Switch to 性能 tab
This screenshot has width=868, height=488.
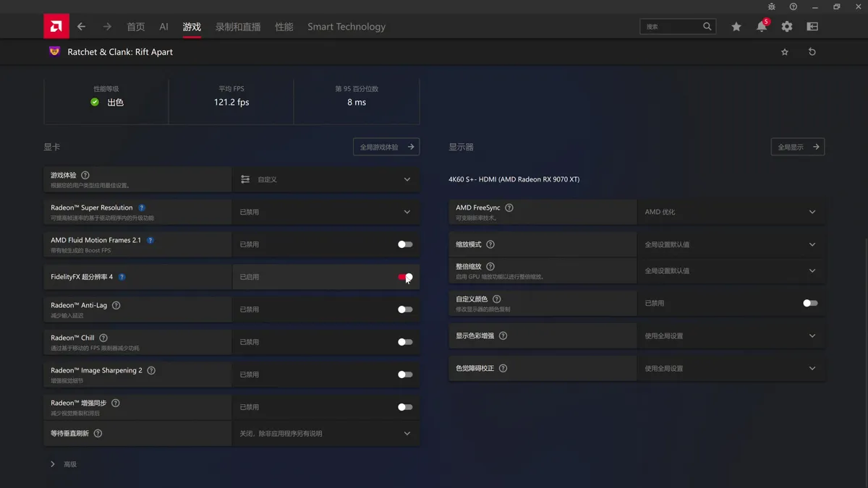coord(284,27)
